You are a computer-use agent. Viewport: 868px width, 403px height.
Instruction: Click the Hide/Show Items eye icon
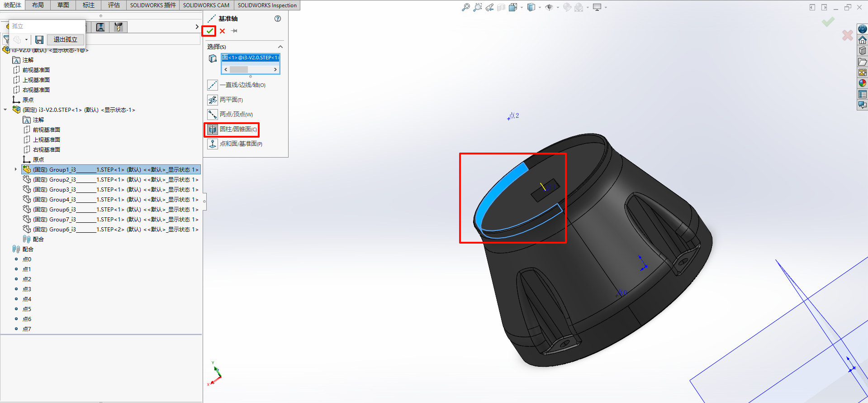[549, 7]
